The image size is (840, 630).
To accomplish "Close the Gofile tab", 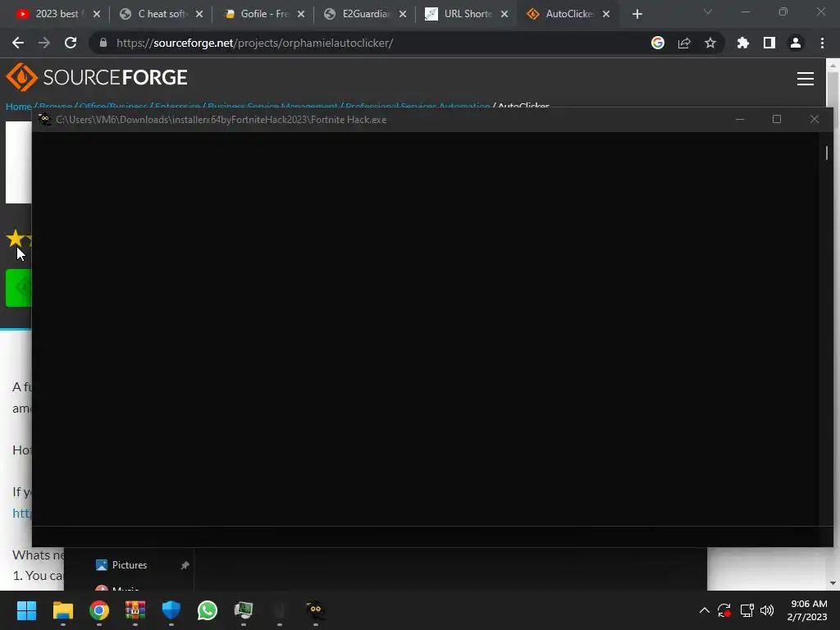I will click(301, 14).
